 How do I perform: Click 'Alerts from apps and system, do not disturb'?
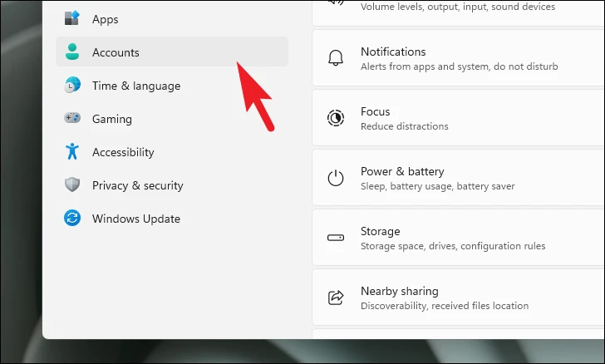pyautogui.click(x=459, y=66)
